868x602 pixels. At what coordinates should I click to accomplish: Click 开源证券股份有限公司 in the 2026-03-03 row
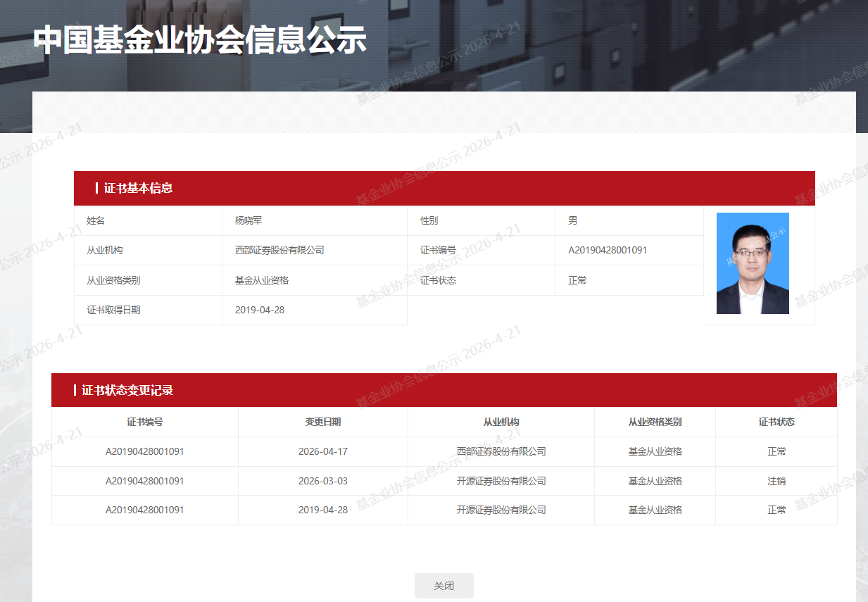501,481
